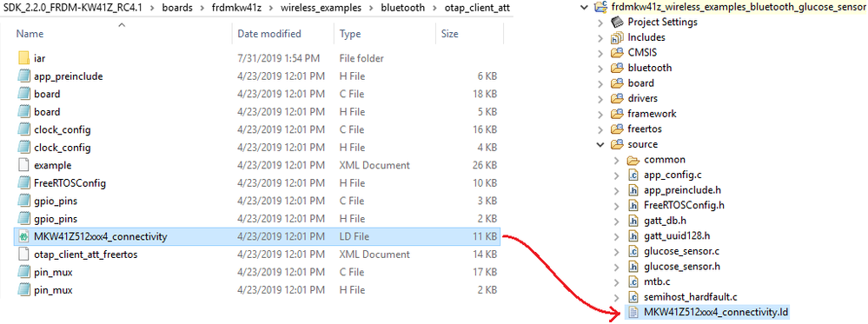
Task: Click the bluetooth source folder icon
Action: click(x=617, y=68)
